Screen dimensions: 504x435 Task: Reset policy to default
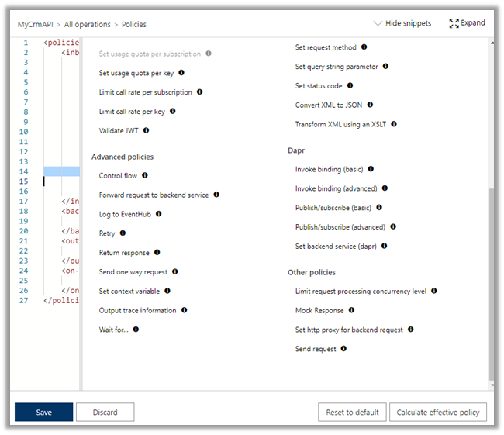[351, 413]
